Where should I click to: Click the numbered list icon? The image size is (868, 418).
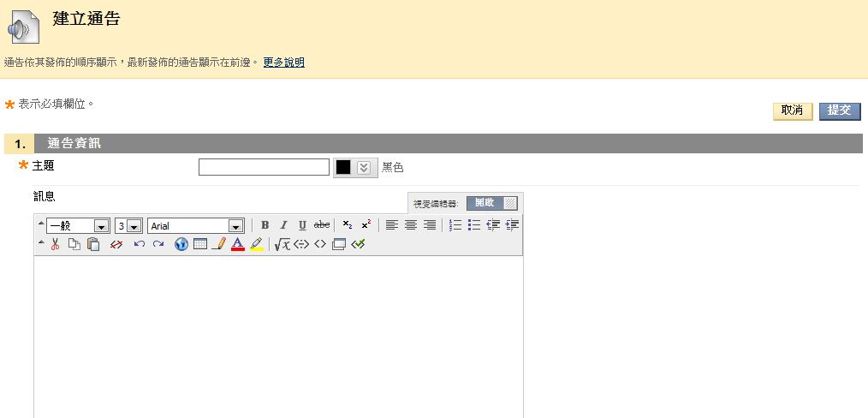(455, 225)
